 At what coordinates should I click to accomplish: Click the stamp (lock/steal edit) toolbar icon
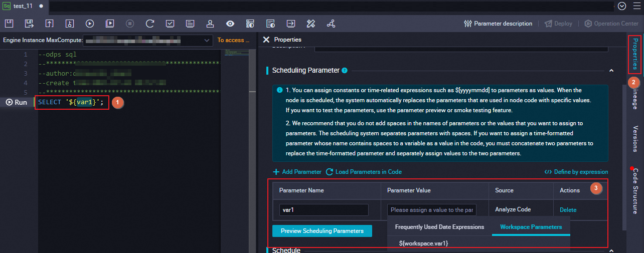click(210, 24)
